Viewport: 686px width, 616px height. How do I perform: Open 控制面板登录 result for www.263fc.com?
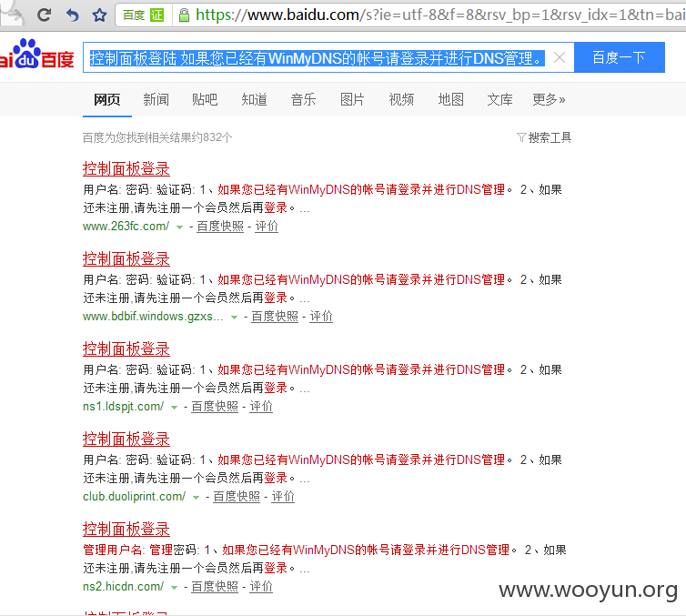pos(126,169)
